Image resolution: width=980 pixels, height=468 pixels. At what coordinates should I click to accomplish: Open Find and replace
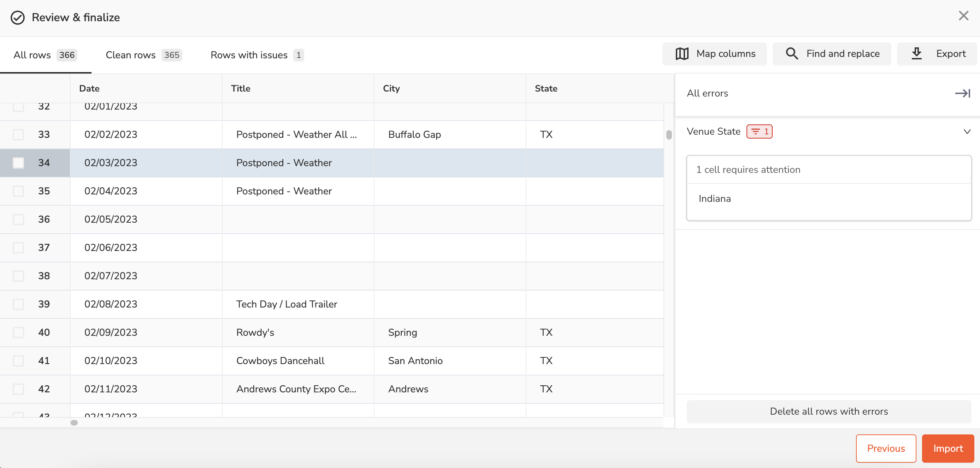[832, 54]
